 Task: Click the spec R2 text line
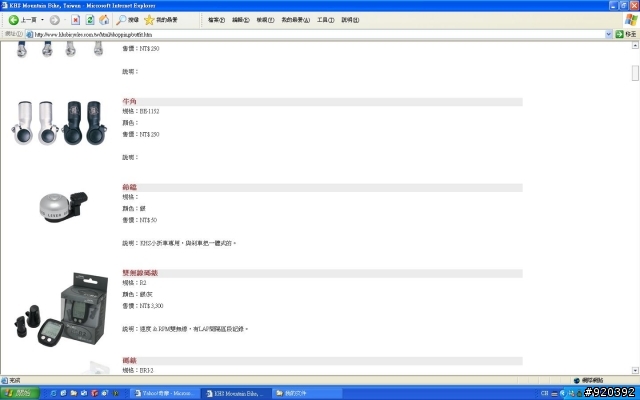pyautogui.click(x=134, y=283)
